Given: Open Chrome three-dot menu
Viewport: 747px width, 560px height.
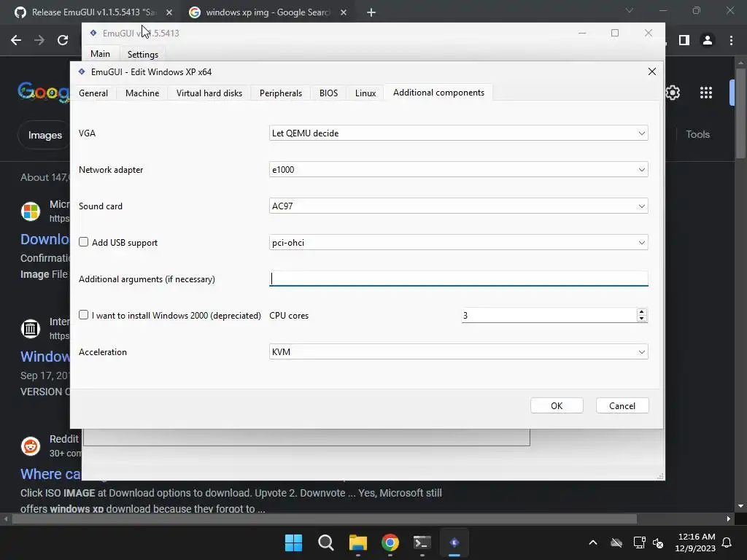Looking at the screenshot, I should click(731, 41).
